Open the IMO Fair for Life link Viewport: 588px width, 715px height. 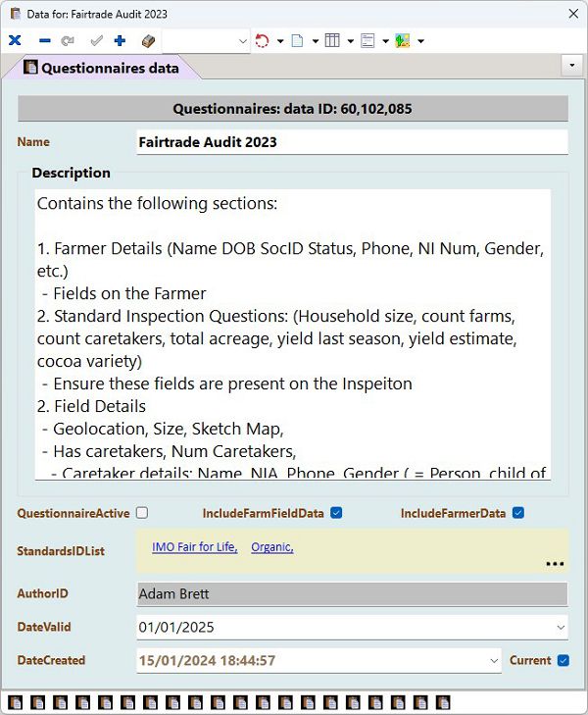click(194, 546)
